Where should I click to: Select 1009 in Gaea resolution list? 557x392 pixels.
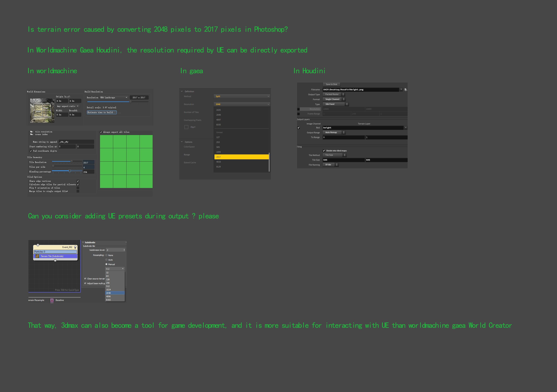pyautogui.click(x=241, y=152)
